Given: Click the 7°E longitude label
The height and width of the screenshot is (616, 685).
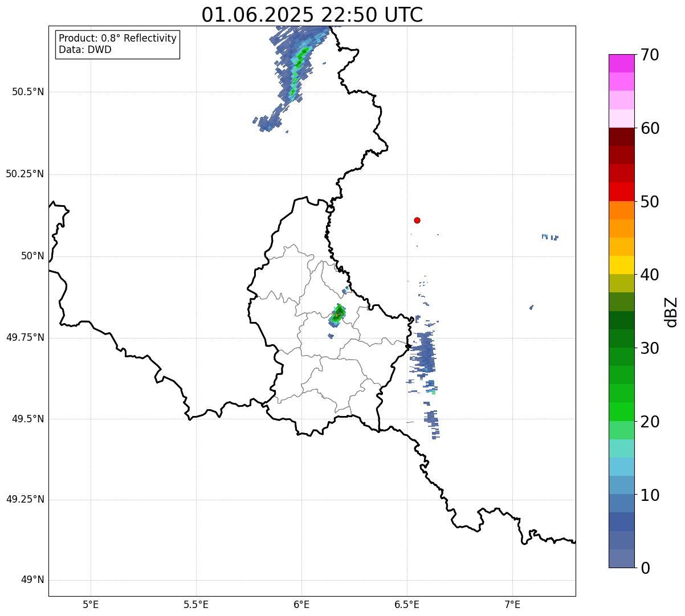Looking at the screenshot, I should pos(512,605).
